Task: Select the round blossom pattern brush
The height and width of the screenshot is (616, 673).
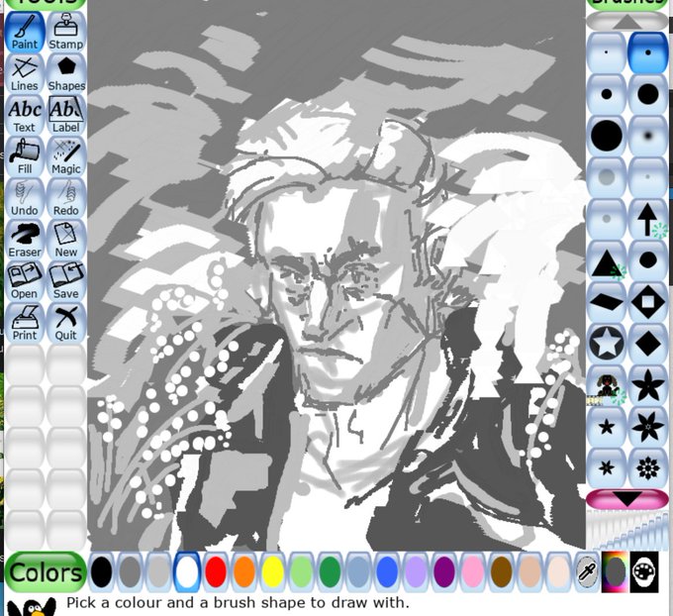Action: tap(647, 468)
